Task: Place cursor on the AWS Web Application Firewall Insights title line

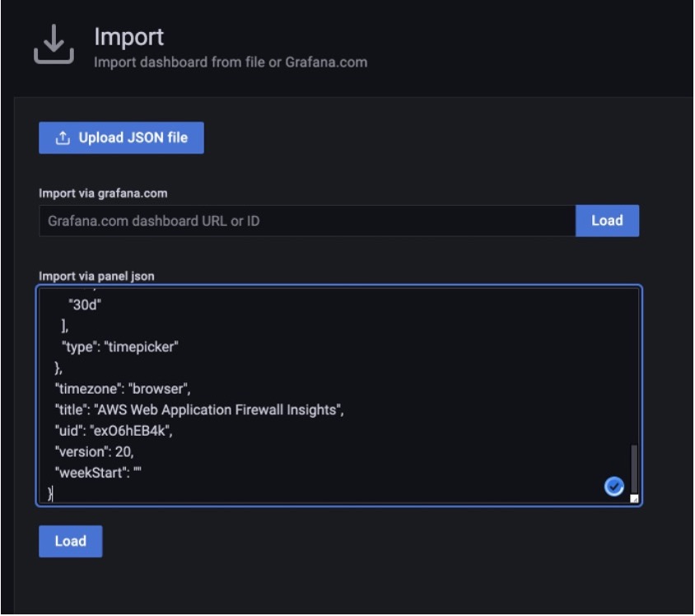Action: [199, 410]
